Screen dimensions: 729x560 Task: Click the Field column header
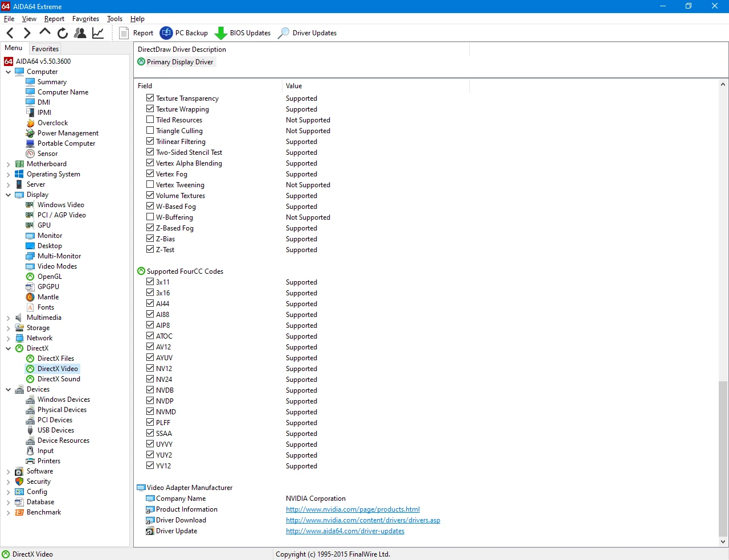point(208,86)
